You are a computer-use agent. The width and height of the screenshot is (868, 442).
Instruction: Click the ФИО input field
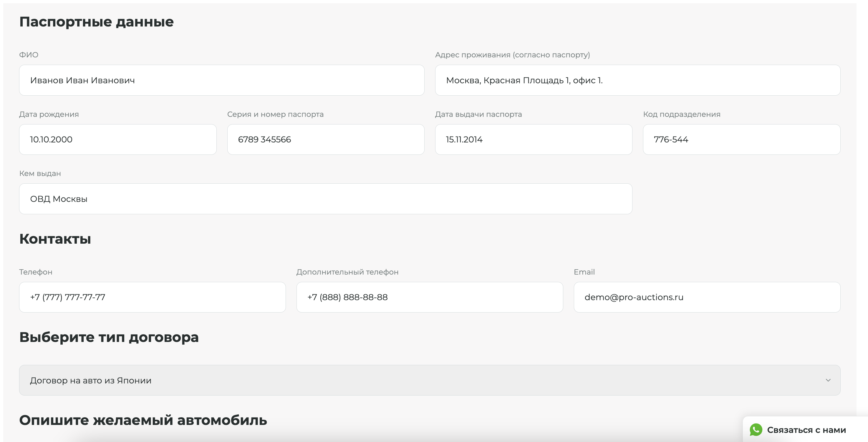tap(222, 80)
